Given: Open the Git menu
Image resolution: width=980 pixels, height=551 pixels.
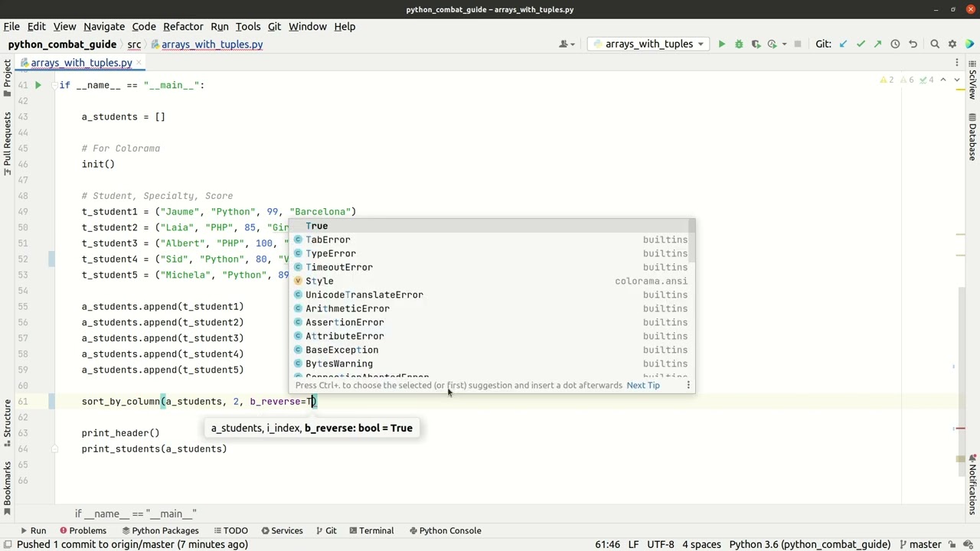Looking at the screenshot, I should pos(274,26).
